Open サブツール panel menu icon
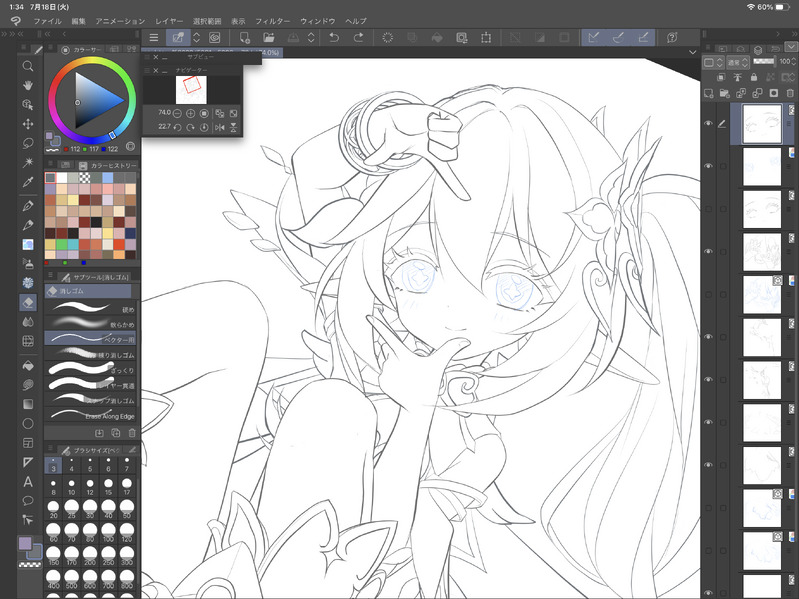This screenshot has height=599, width=799. click(x=50, y=276)
